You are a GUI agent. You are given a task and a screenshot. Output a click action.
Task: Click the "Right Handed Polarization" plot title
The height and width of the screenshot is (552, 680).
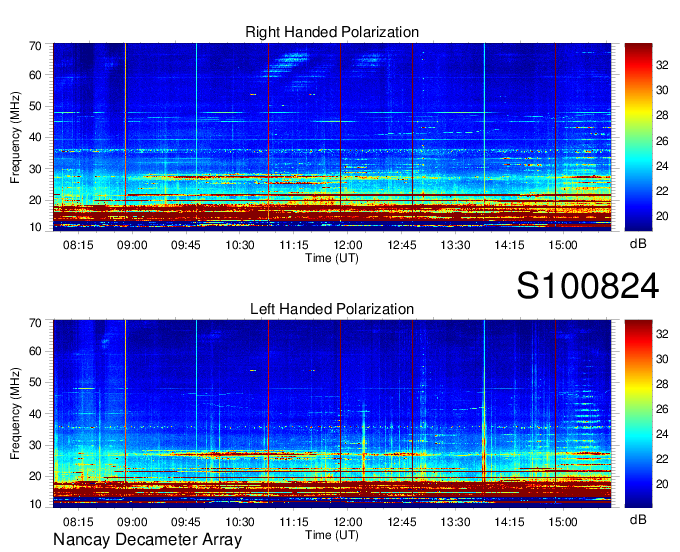click(x=332, y=32)
